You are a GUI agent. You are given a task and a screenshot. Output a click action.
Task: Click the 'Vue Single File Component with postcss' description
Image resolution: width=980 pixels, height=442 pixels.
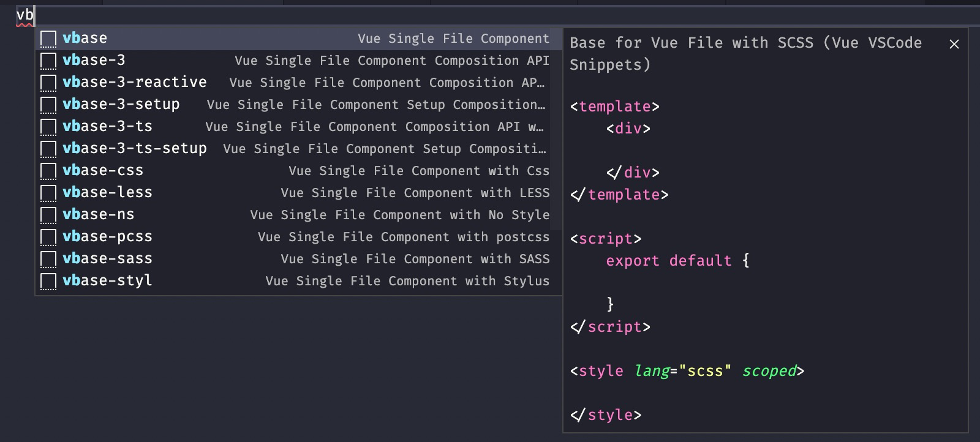tap(404, 238)
